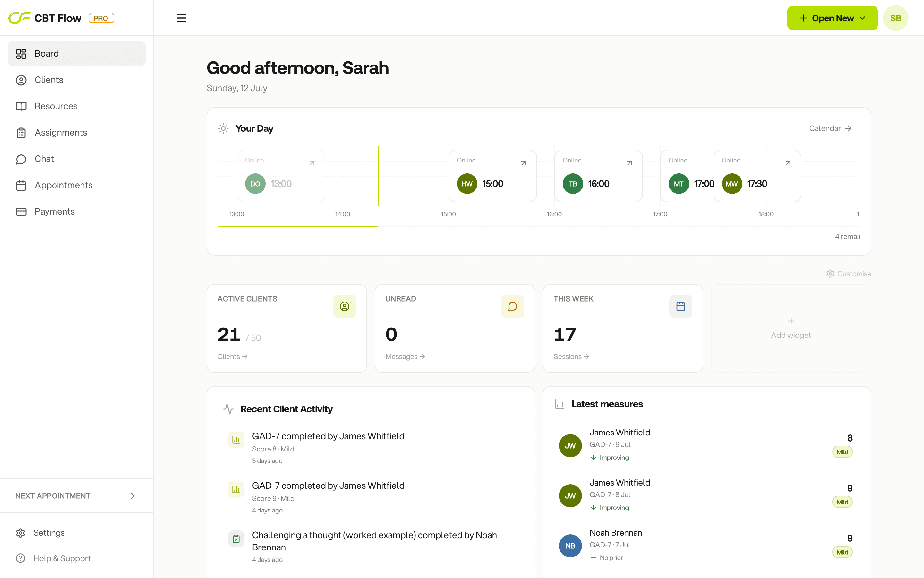Open Appointments in the sidebar

pyautogui.click(x=76, y=185)
